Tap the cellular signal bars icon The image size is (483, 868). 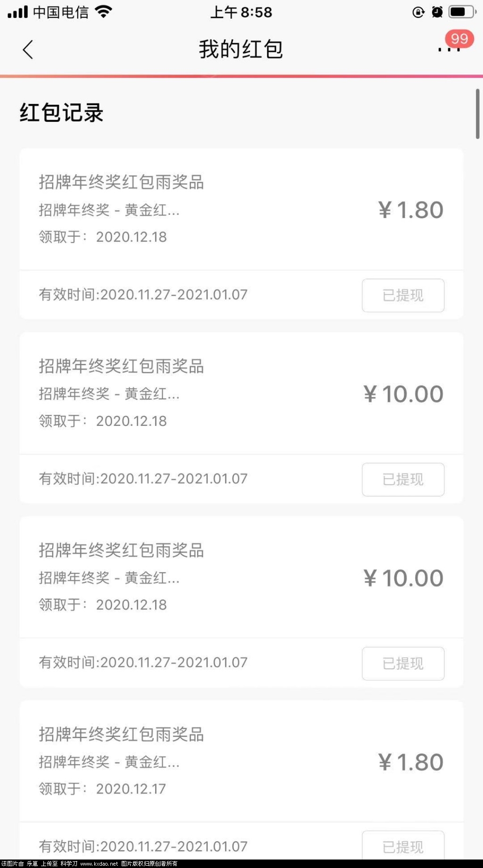coord(18,12)
